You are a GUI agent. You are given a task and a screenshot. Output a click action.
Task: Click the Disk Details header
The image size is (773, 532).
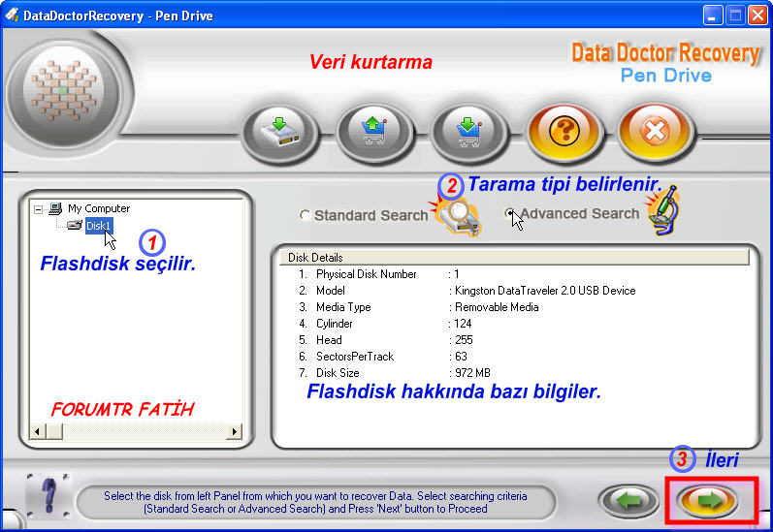click(514, 257)
